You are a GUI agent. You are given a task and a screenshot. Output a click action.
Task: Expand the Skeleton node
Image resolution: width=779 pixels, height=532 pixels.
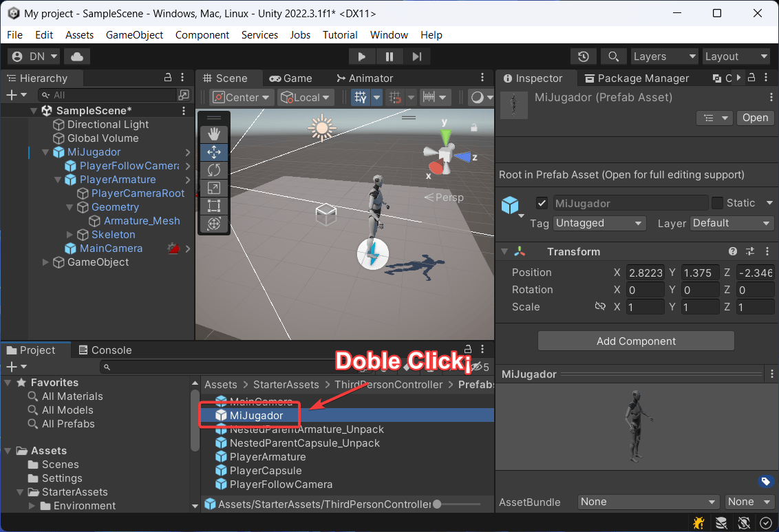click(x=70, y=235)
